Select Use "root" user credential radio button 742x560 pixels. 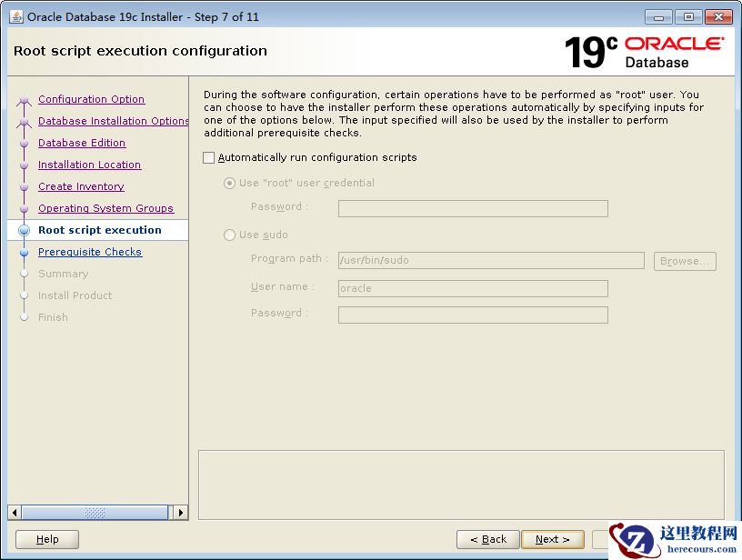[x=229, y=183]
